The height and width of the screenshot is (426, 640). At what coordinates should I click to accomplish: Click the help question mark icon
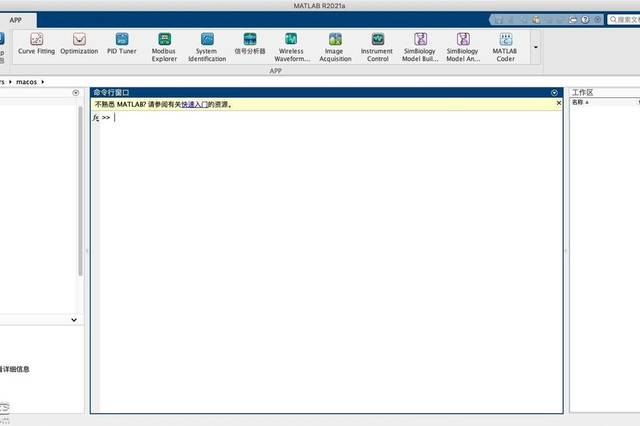[585, 20]
